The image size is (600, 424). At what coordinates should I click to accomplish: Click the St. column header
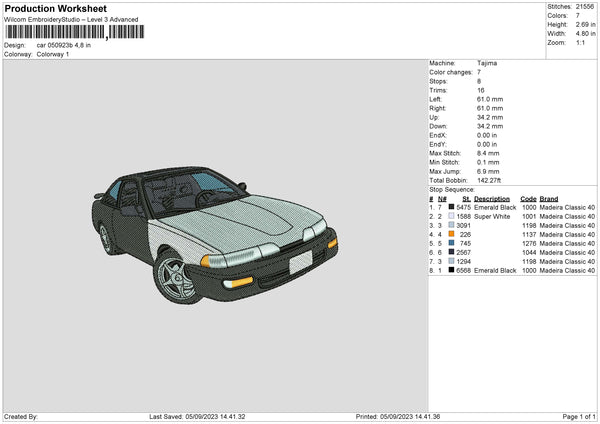[462, 198]
